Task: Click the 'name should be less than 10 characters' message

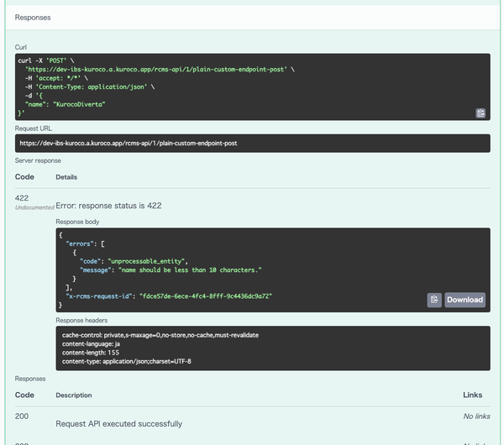Action: point(191,270)
